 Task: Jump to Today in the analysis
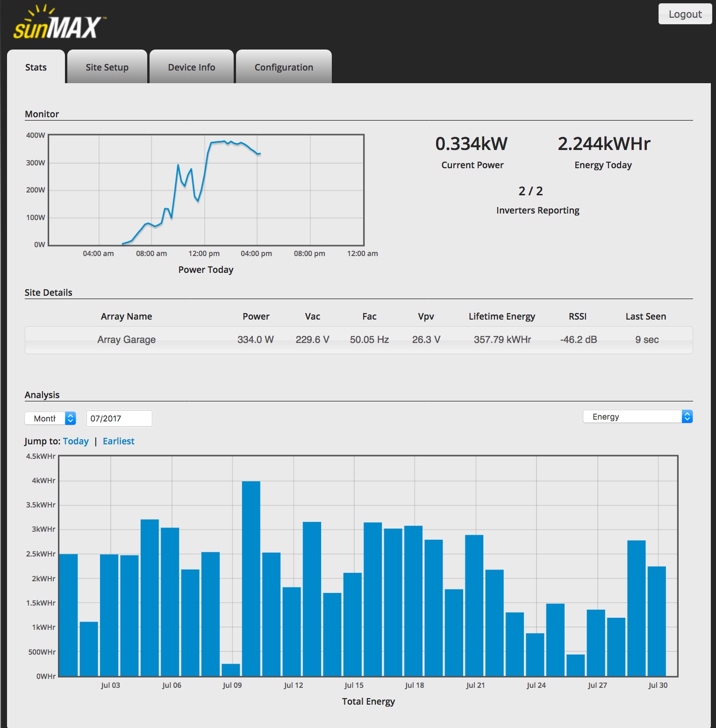pyautogui.click(x=76, y=441)
